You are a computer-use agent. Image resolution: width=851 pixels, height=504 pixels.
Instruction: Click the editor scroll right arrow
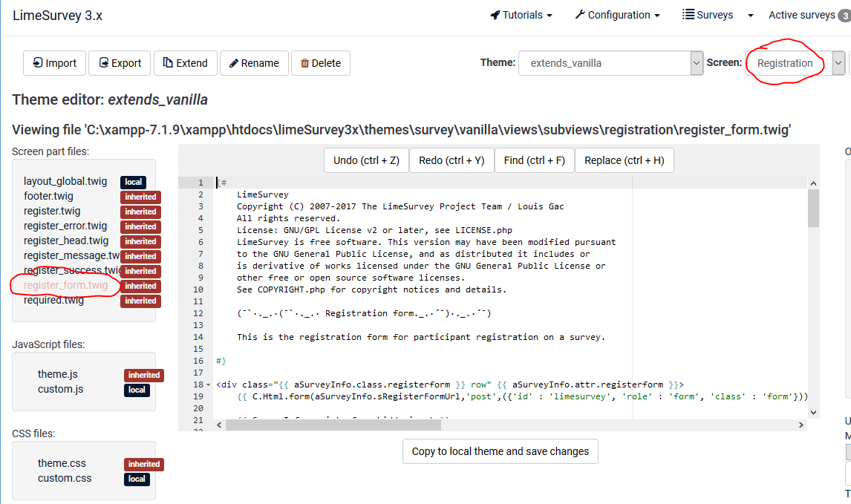click(x=801, y=425)
